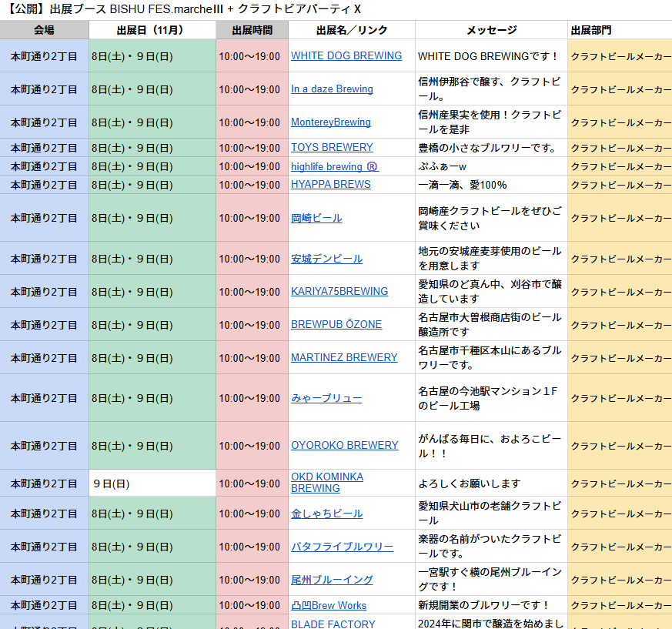Visit the TOYS BREWERY link

coord(332,147)
